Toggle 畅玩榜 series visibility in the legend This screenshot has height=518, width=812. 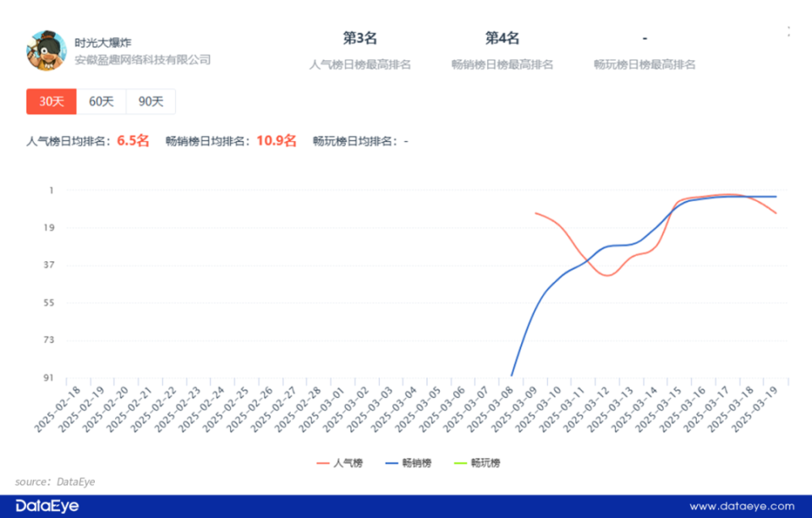click(x=484, y=463)
